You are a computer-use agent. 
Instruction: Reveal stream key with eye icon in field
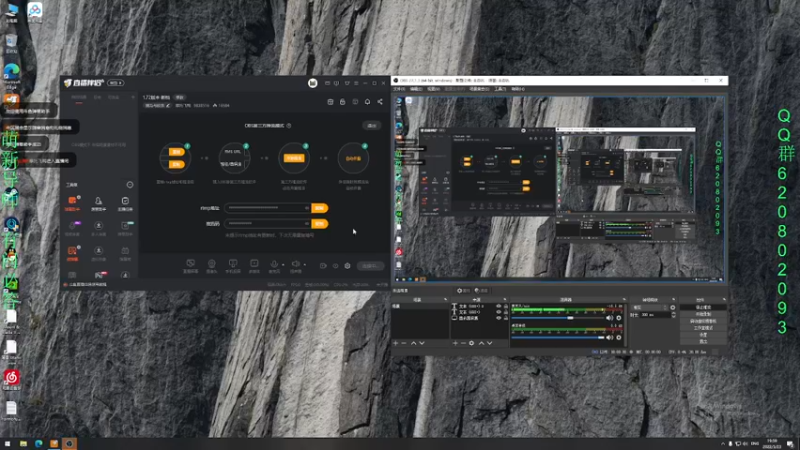(x=307, y=223)
